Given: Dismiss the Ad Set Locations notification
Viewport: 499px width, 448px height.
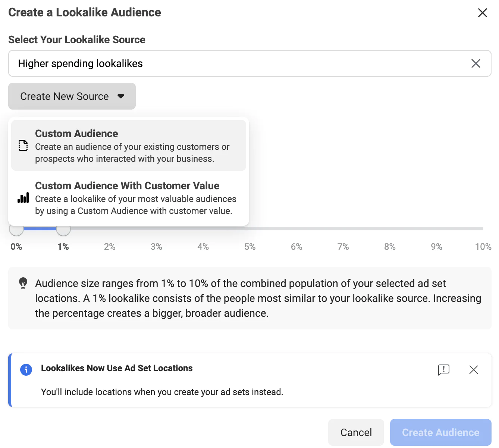Looking at the screenshot, I should [x=473, y=370].
